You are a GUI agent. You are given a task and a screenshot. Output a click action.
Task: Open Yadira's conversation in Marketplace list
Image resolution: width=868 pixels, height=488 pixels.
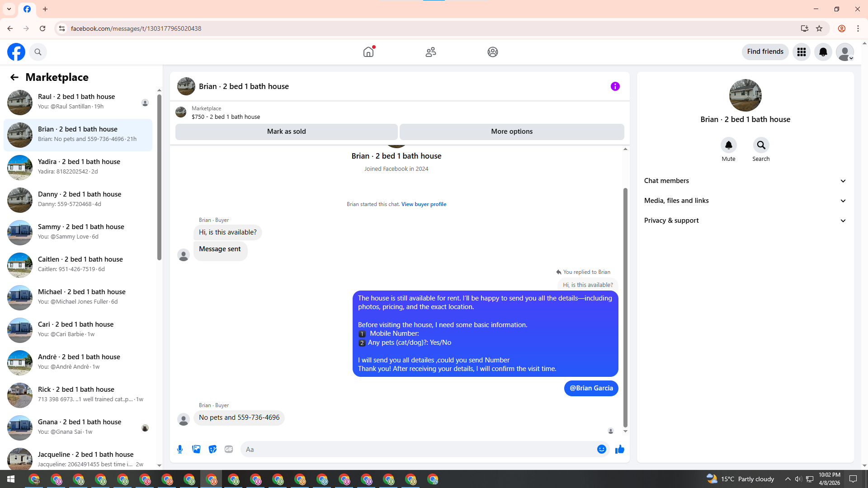pyautogui.click(x=79, y=166)
